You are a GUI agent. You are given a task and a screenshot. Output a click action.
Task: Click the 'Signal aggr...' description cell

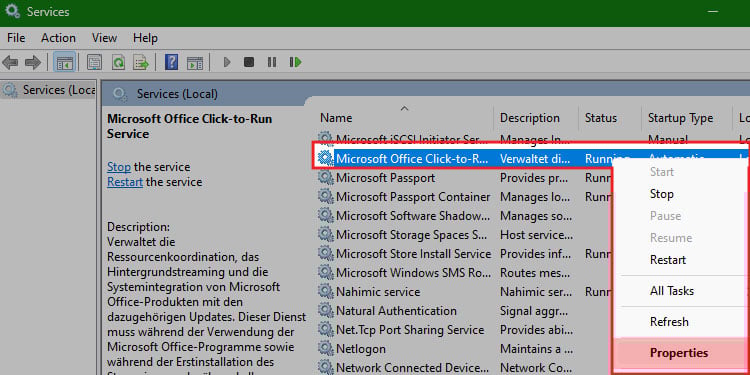point(534,310)
